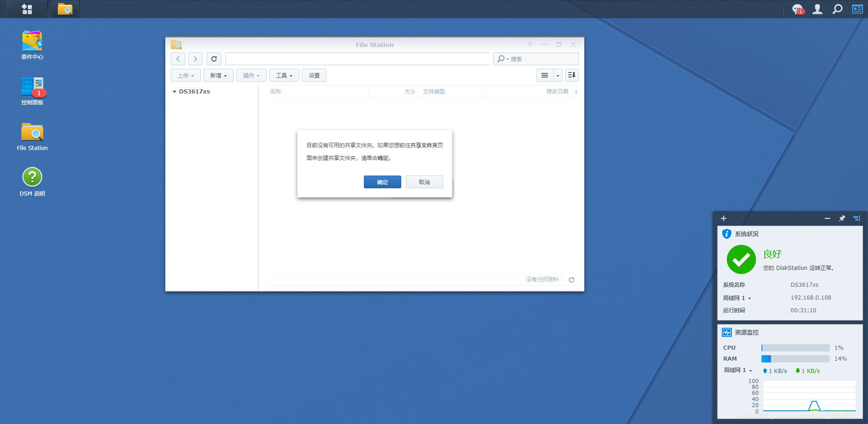
Task: Sort files by 名称 column
Action: pyautogui.click(x=317, y=92)
